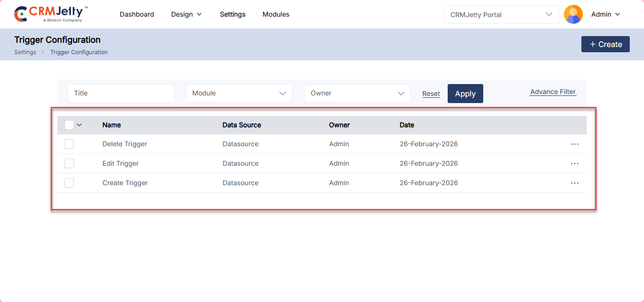
Task: Expand the Admin account menu
Action: (606, 14)
